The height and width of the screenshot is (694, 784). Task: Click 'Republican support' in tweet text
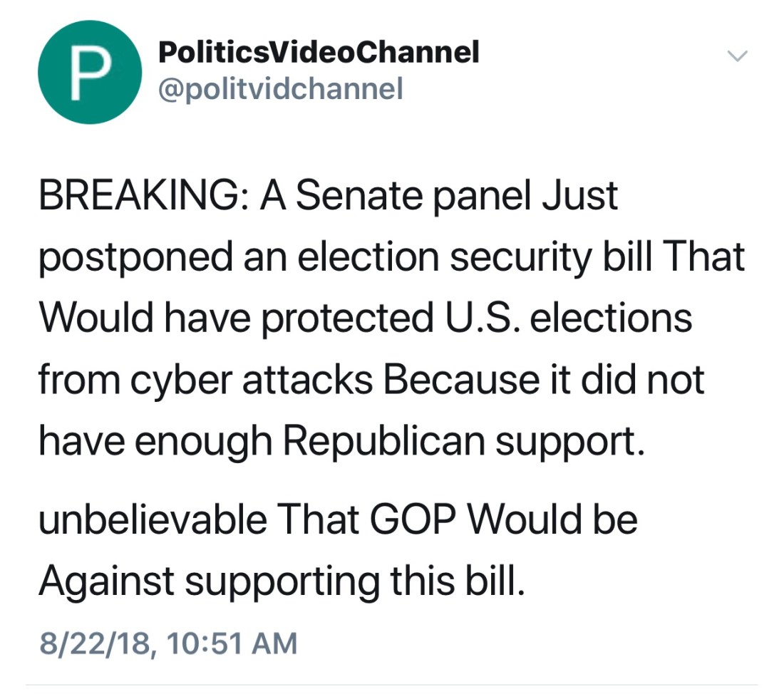pos(463,440)
